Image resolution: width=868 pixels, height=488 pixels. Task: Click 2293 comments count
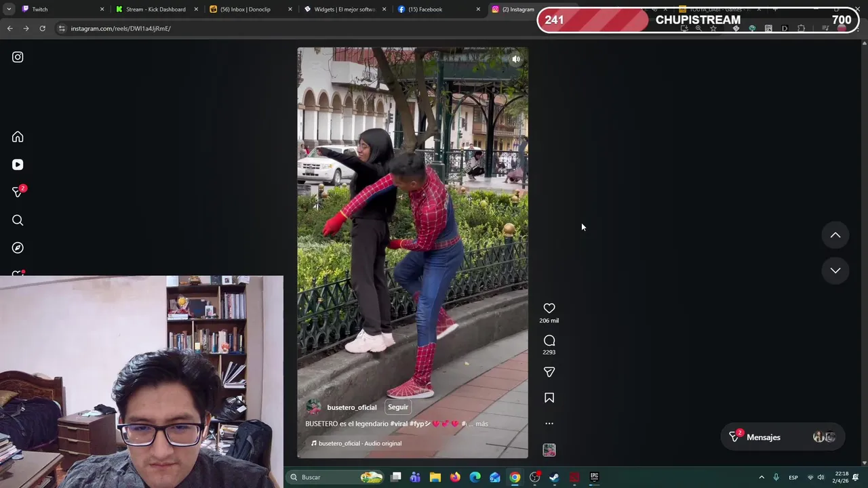pyautogui.click(x=549, y=352)
